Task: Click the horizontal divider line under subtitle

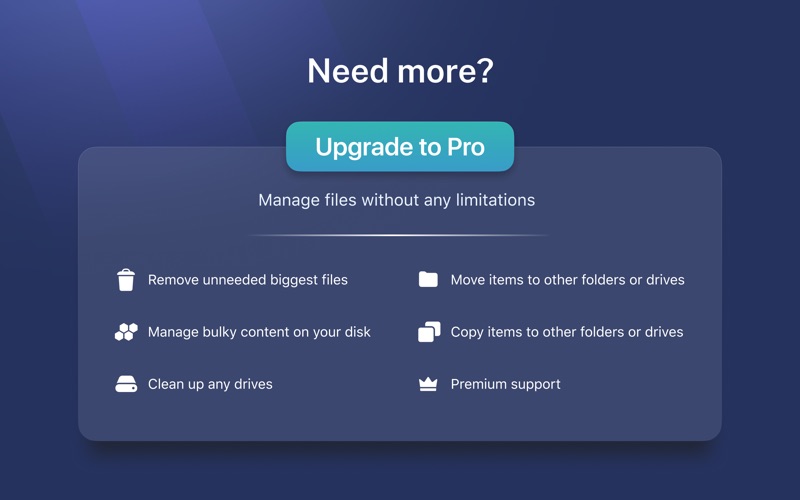Action: click(x=399, y=235)
